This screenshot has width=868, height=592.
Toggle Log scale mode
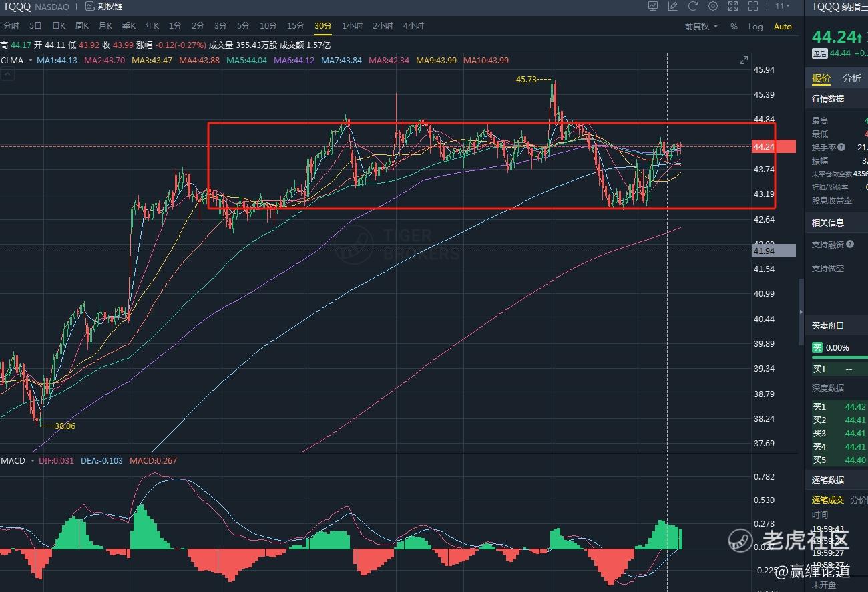(756, 27)
